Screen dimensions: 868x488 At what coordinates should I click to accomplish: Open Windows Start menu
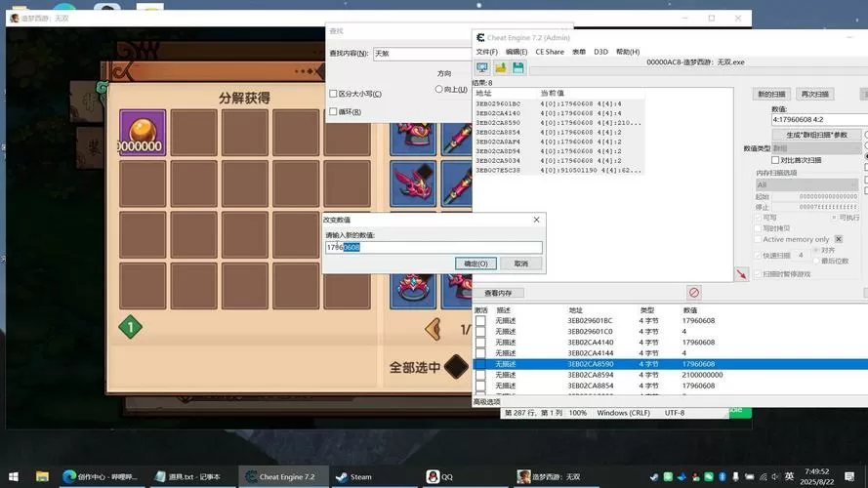coord(14,476)
